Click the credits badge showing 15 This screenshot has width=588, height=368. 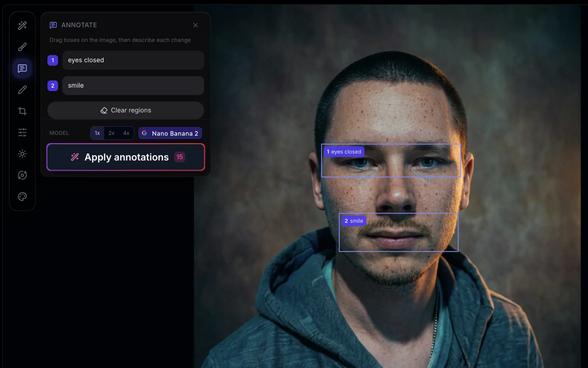[x=180, y=157]
